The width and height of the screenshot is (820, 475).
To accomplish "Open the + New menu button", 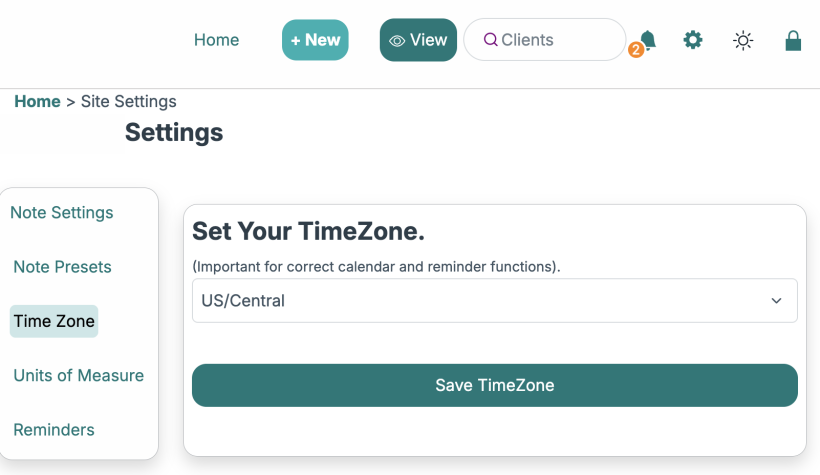I will tap(315, 40).
